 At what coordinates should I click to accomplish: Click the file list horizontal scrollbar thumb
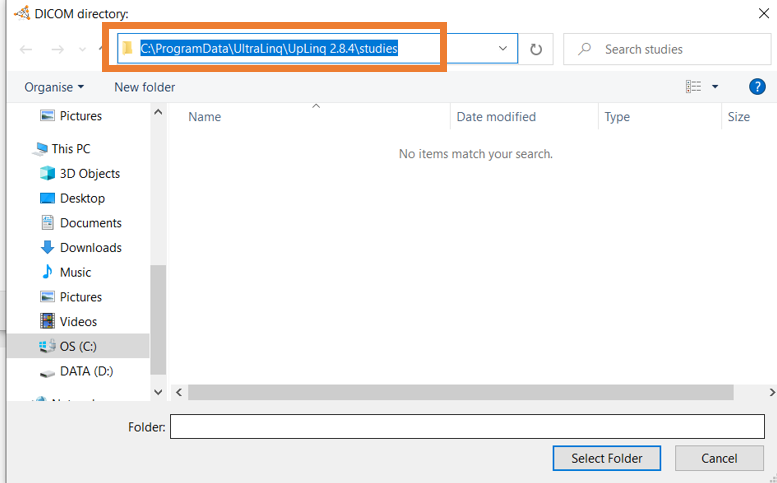pos(461,392)
